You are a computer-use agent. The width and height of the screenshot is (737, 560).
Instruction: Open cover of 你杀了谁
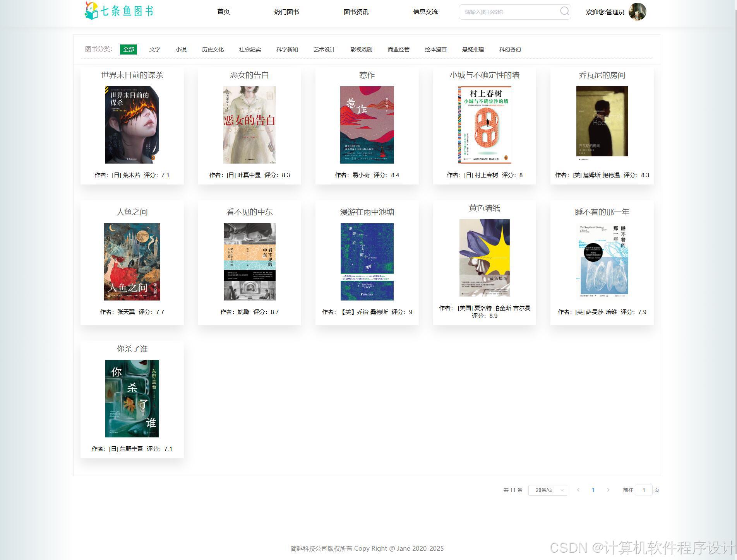click(x=132, y=398)
